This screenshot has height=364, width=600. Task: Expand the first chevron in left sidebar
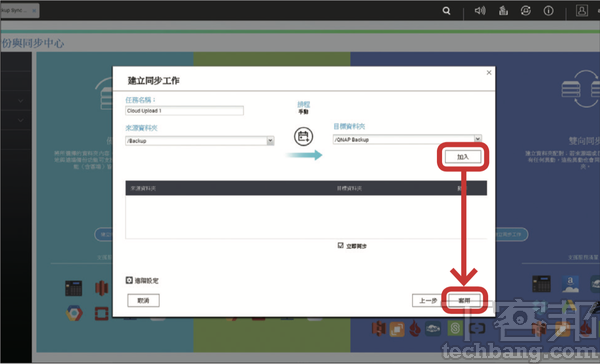tap(20, 101)
